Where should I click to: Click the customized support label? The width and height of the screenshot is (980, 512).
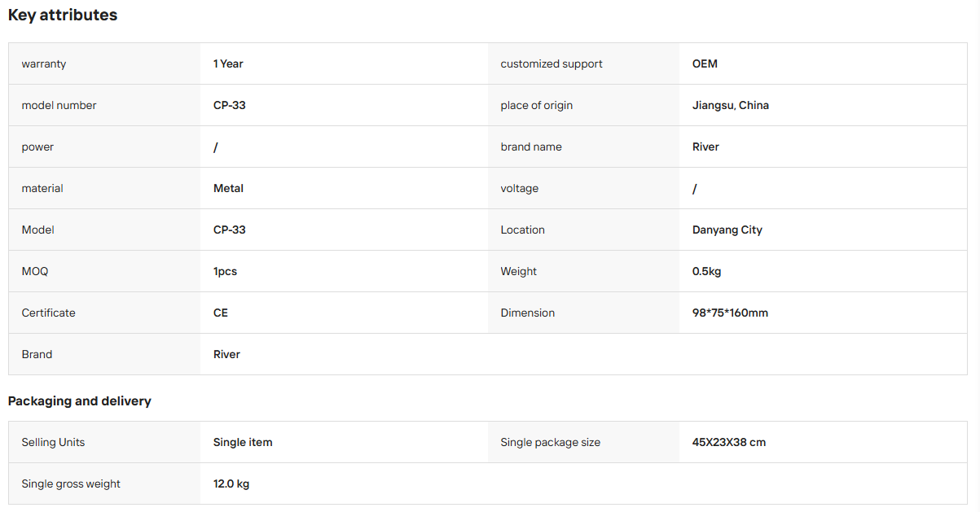(552, 63)
